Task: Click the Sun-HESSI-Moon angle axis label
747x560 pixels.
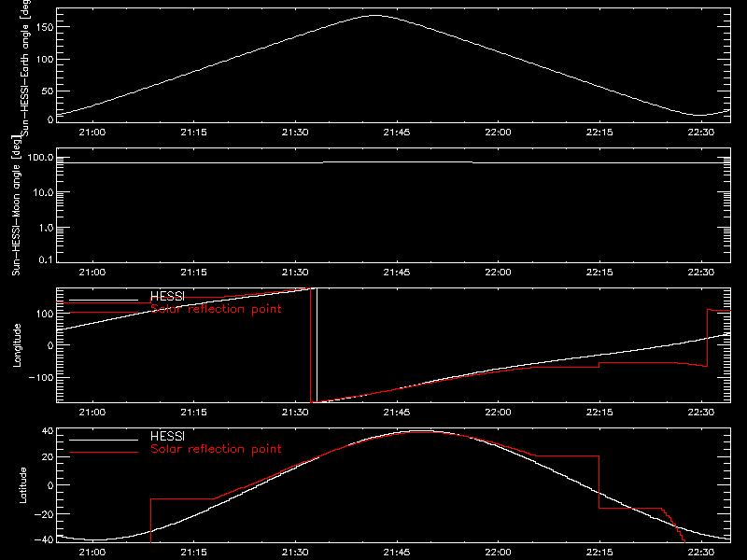Action: [x=16, y=205]
